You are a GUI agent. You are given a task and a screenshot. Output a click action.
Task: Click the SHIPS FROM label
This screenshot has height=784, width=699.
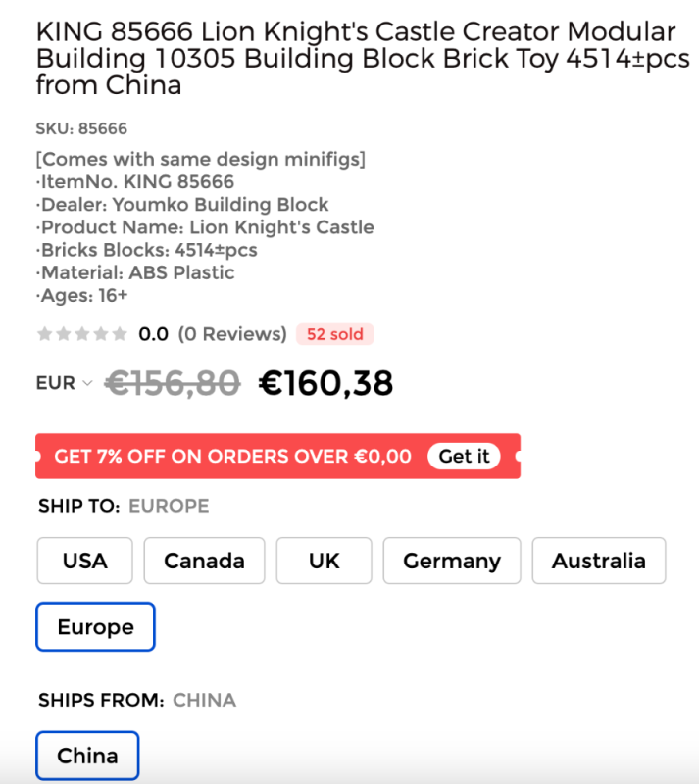click(101, 700)
